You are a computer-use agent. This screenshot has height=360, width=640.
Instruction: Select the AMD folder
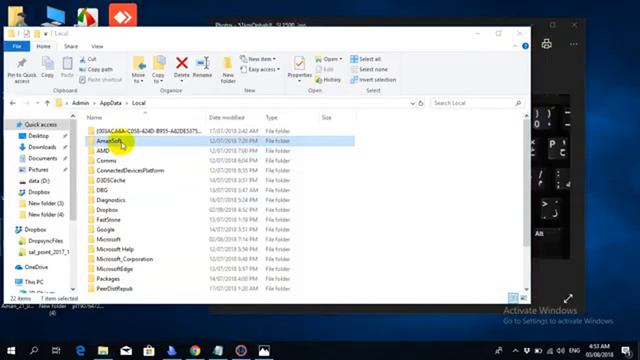pos(102,151)
